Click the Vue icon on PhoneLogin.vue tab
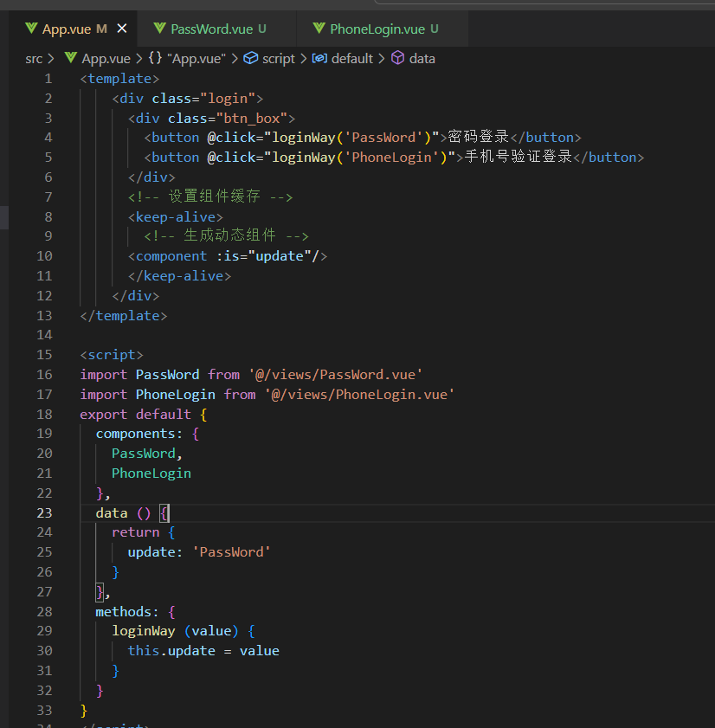This screenshot has width=715, height=728. [319, 29]
